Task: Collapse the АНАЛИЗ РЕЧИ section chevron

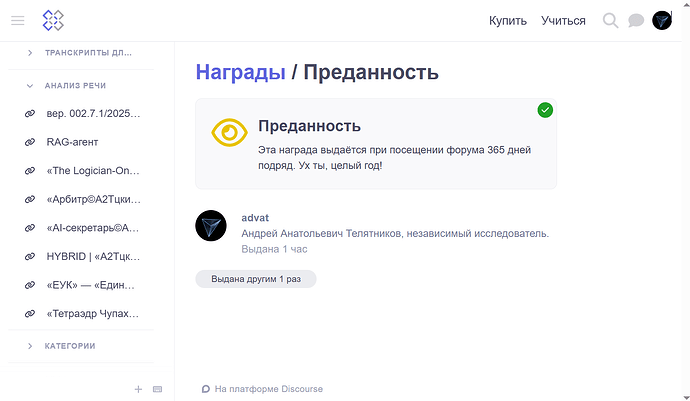Action: (30, 86)
